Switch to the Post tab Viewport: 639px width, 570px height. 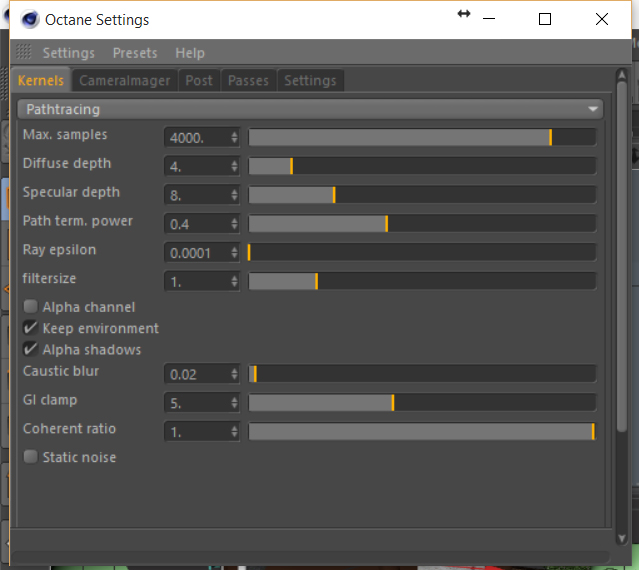coord(199,80)
